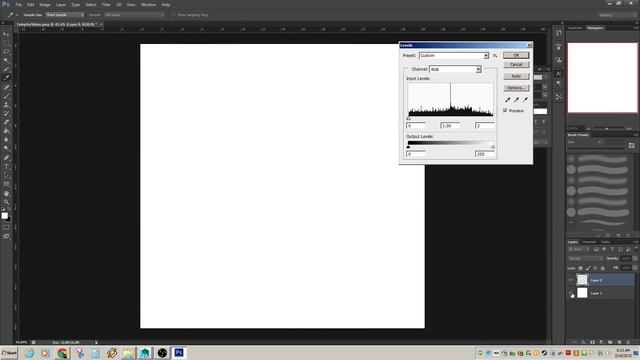
Task: Select the Eraser tool
Action: pyautogui.click(x=6, y=122)
